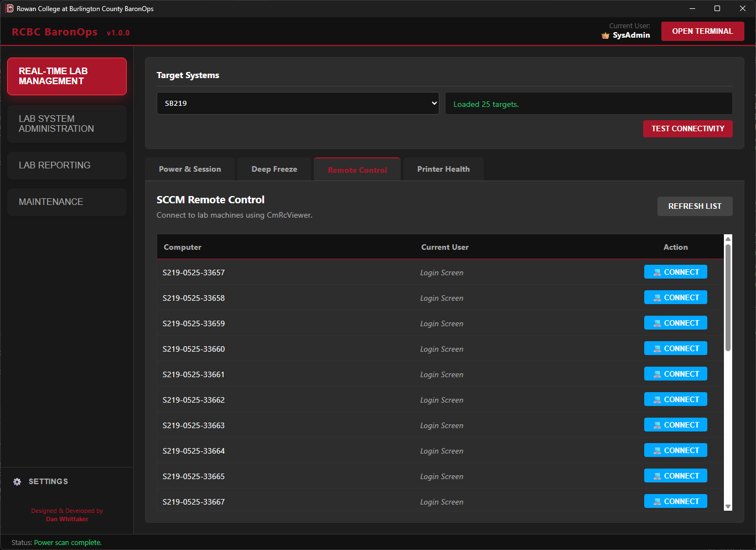Click the Open Terminal button
Image resolution: width=756 pixels, height=550 pixels.
(702, 31)
